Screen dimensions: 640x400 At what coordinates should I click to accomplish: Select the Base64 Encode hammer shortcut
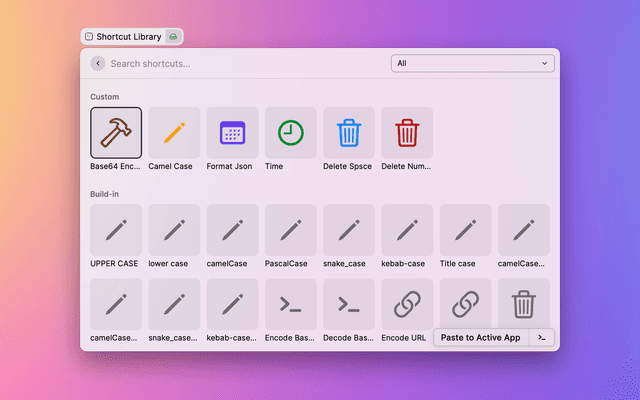116,133
